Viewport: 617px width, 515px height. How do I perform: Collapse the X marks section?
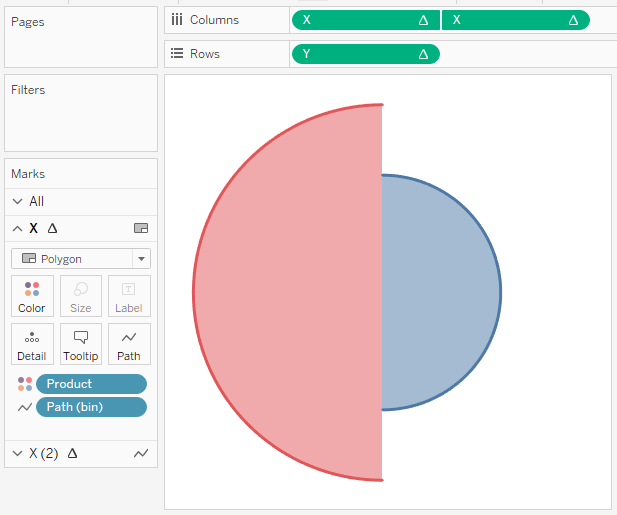(x=17, y=229)
